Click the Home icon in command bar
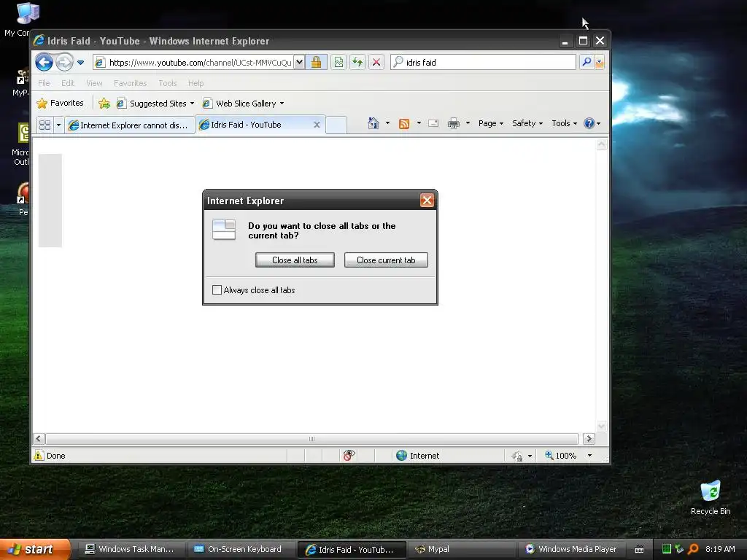The width and height of the screenshot is (747, 560). tap(373, 123)
